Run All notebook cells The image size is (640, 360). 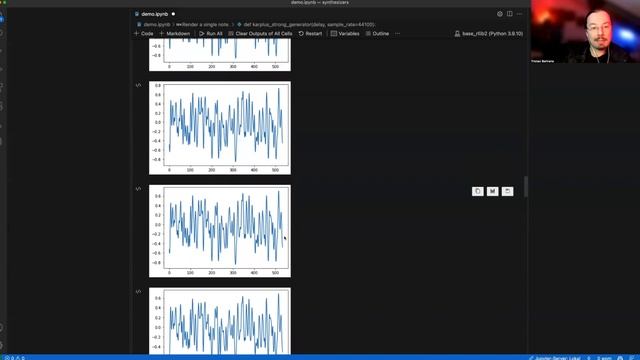211,33
